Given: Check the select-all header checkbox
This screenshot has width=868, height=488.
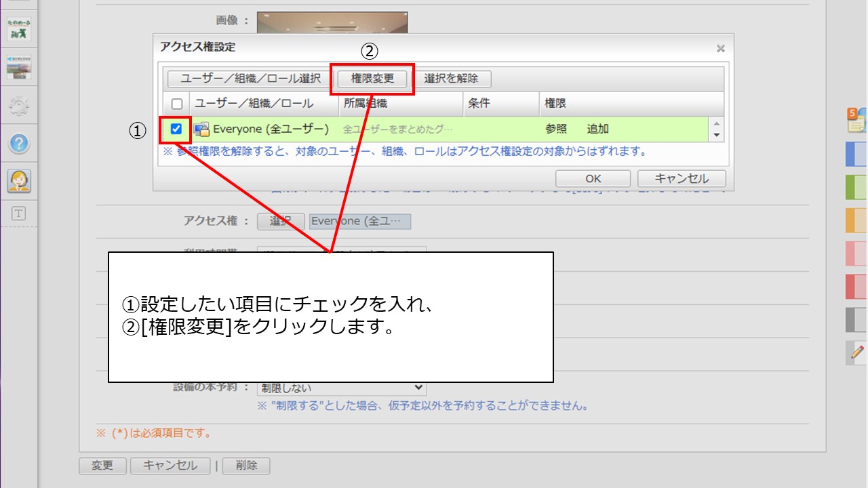Looking at the screenshot, I should click(177, 104).
